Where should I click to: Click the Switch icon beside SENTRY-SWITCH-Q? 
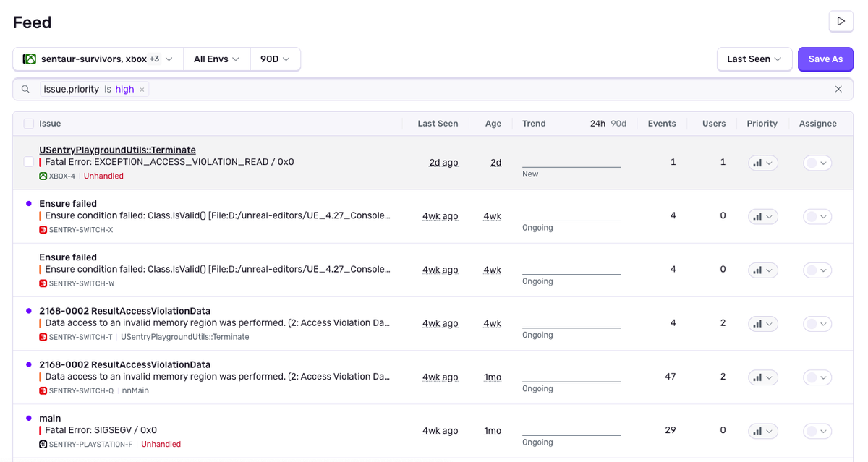click(43, 390)
